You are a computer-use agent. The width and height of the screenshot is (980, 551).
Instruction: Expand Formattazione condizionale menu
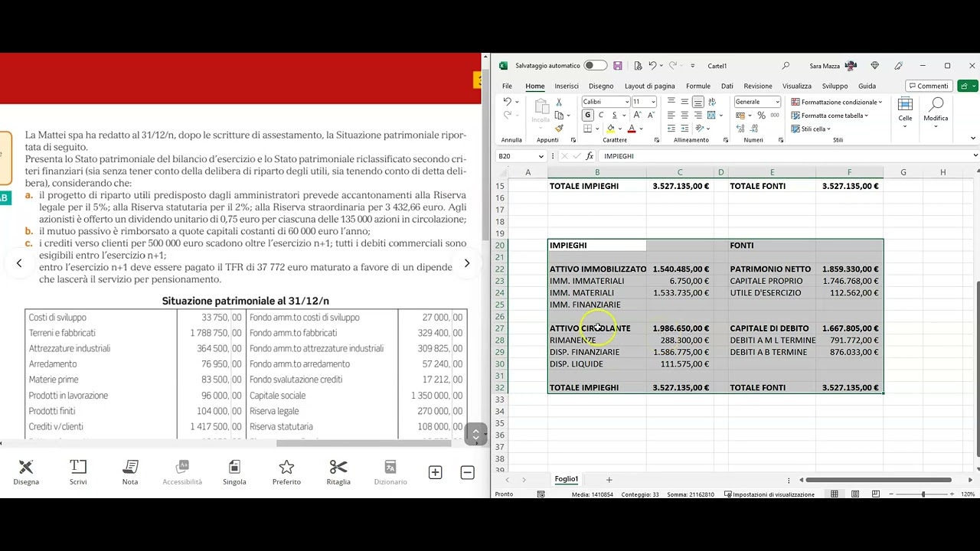tap(837, 102)
